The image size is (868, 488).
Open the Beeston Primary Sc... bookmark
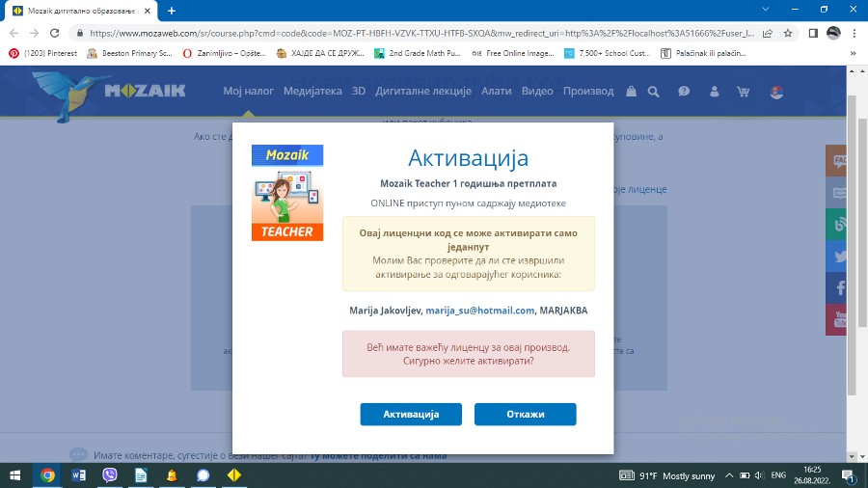pyautogui.click(x=130, y=53)
